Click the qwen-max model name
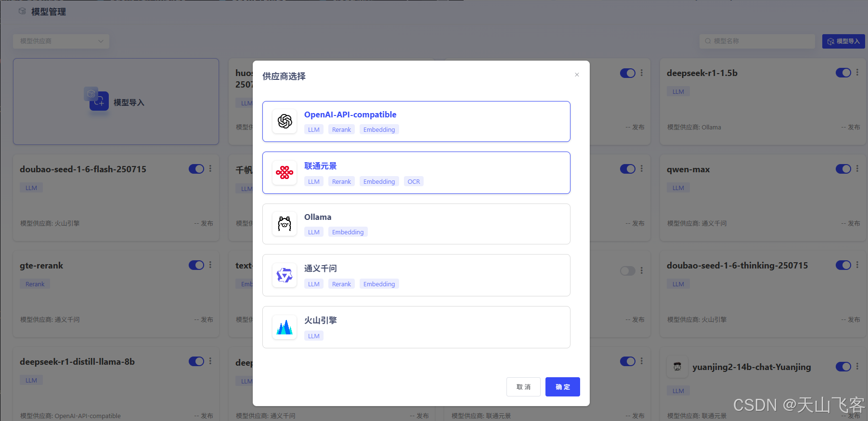The width and height of the screenshot is (868, 421). pyautogui.click(x=688, y=169)
